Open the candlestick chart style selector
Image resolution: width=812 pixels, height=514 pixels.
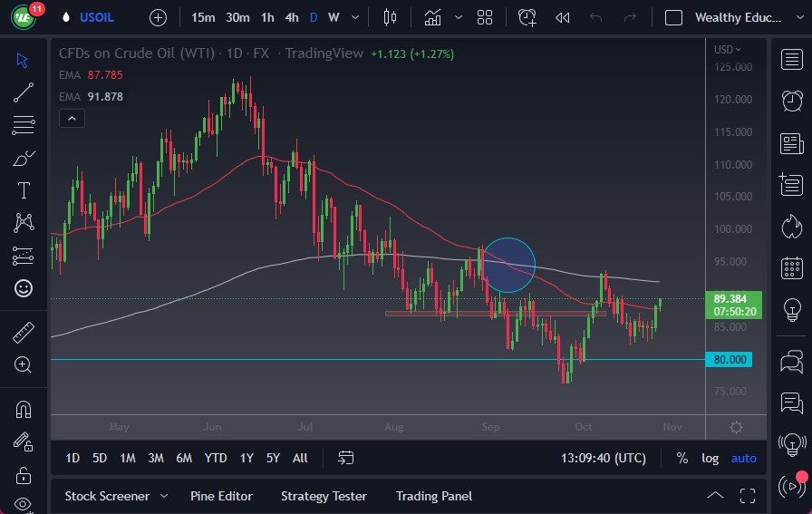pos(391,17)
